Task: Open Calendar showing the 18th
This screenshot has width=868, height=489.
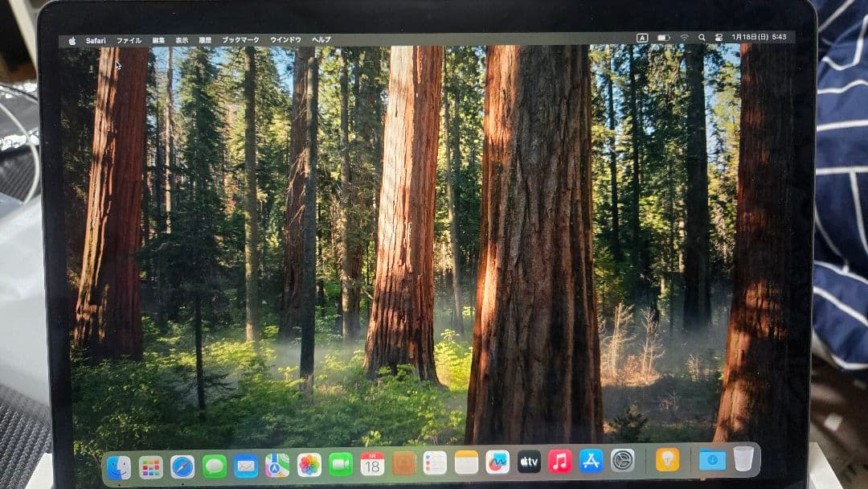Action: (373, 464)
